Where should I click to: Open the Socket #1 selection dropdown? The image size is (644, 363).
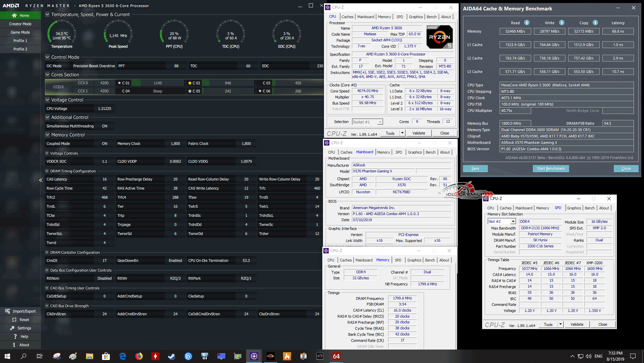click(x=380, y=122)
